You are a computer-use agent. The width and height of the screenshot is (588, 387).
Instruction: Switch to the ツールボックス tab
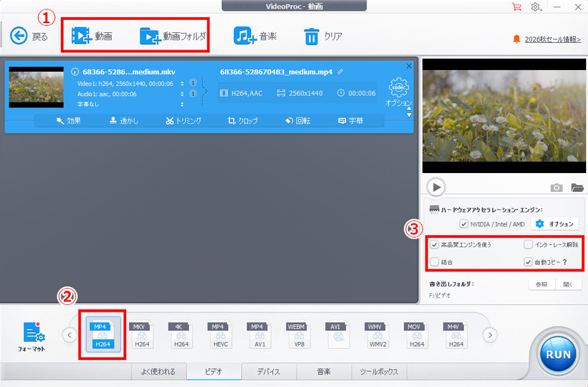pos(379,372)
